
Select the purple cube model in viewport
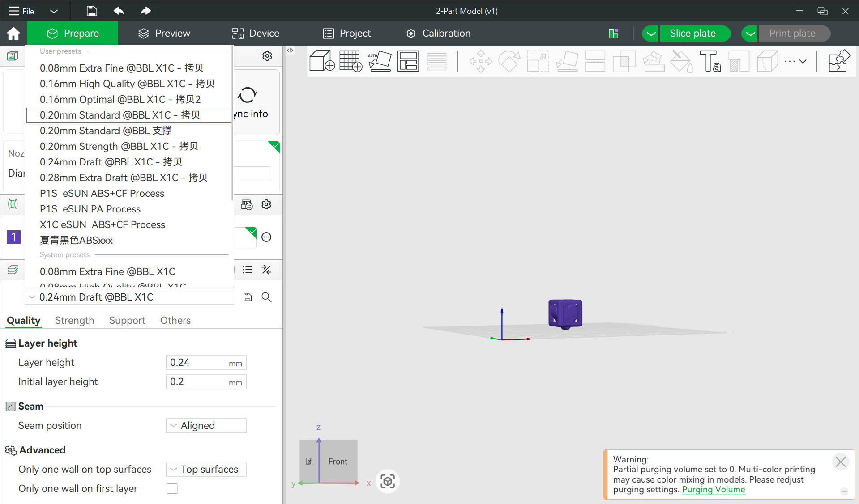coord(565,314)
